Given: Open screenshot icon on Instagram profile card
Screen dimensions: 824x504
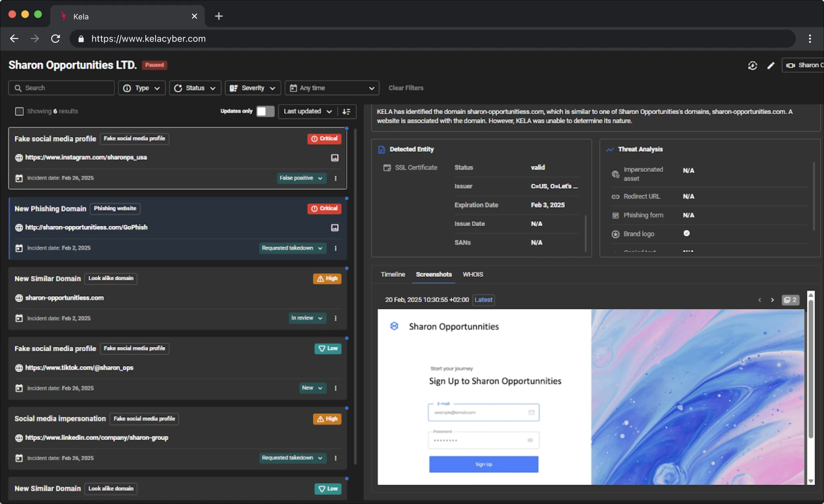Looking at the screenshot, I should point(335,157).
